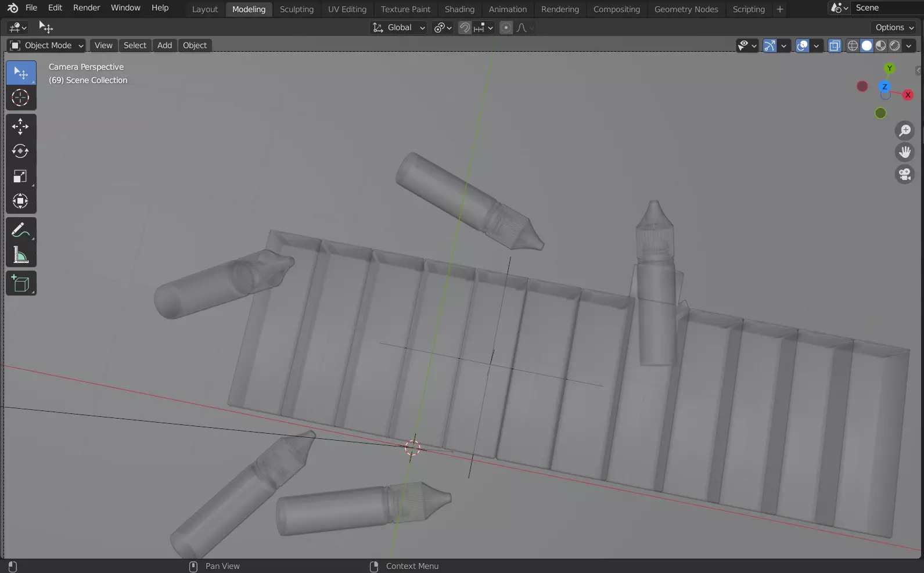Click the Select menu button
Viewport: 924px width, 573px height.
point(135,45)
